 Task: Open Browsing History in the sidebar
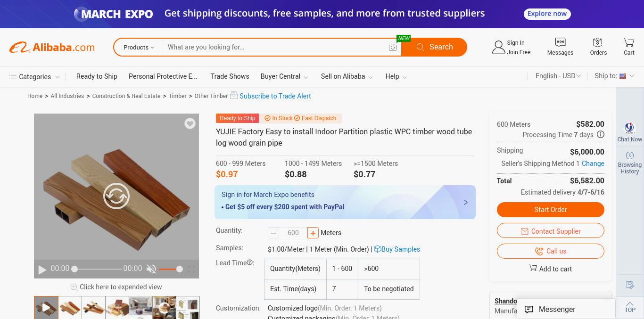tap(630, 163)
